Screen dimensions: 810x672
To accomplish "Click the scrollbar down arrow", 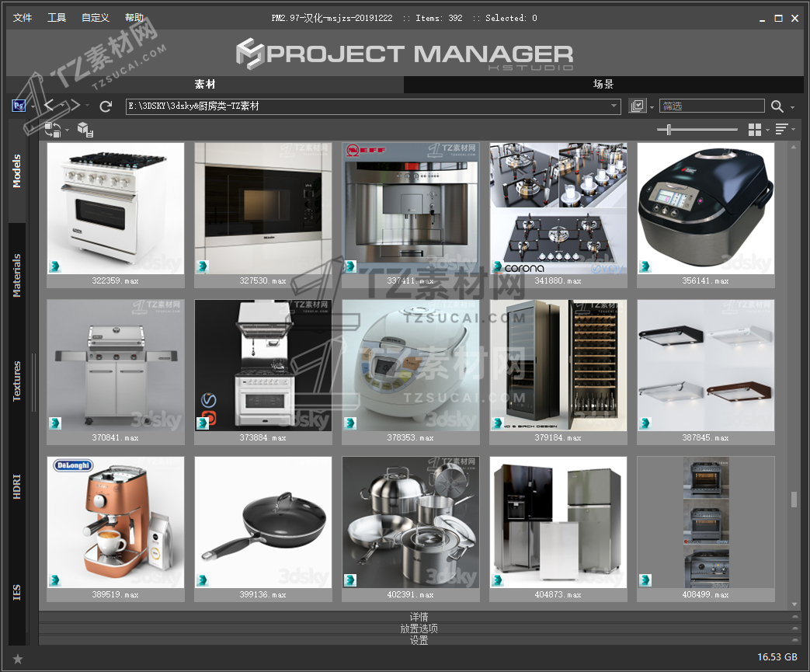I will (x=794, y=604).
